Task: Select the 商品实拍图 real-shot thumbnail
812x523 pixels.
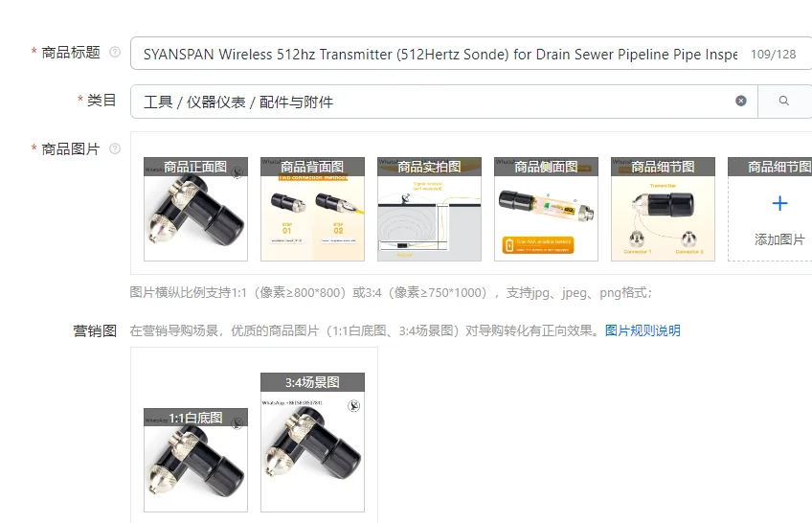Action: (x=429, y=209)
